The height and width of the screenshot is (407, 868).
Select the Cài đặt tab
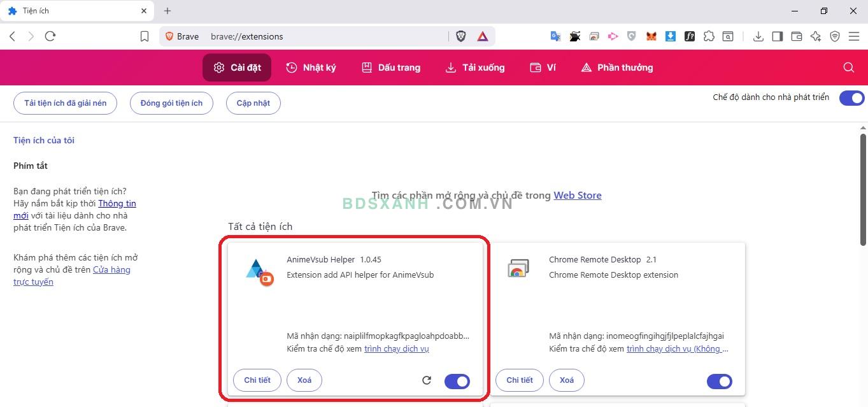237,68
